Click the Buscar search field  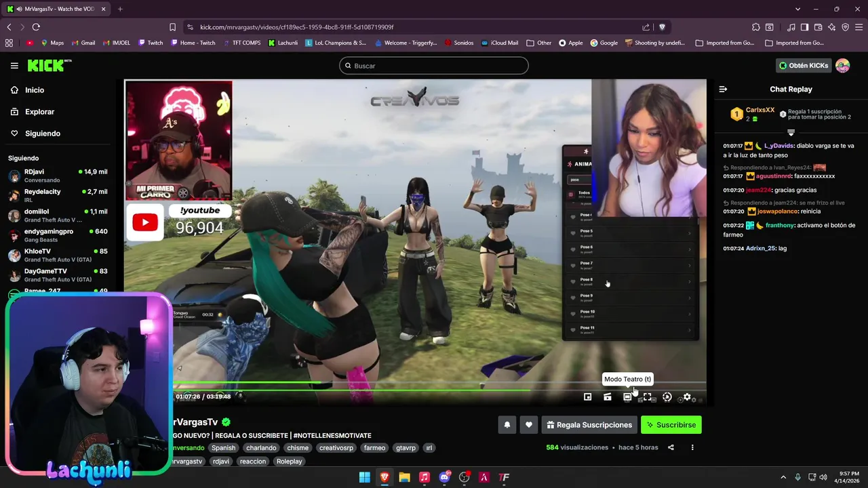point(434,66)
